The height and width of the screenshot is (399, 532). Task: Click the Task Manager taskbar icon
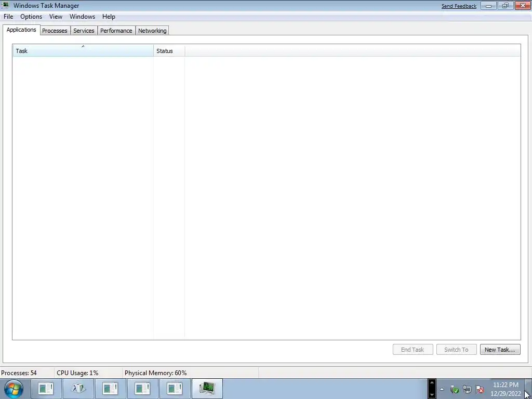click(207, 389)
